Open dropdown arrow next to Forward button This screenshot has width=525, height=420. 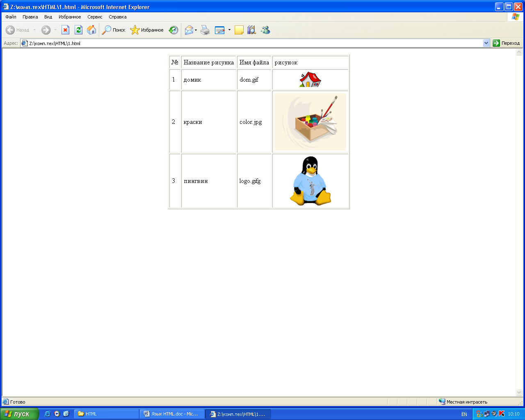click(55, 30)
